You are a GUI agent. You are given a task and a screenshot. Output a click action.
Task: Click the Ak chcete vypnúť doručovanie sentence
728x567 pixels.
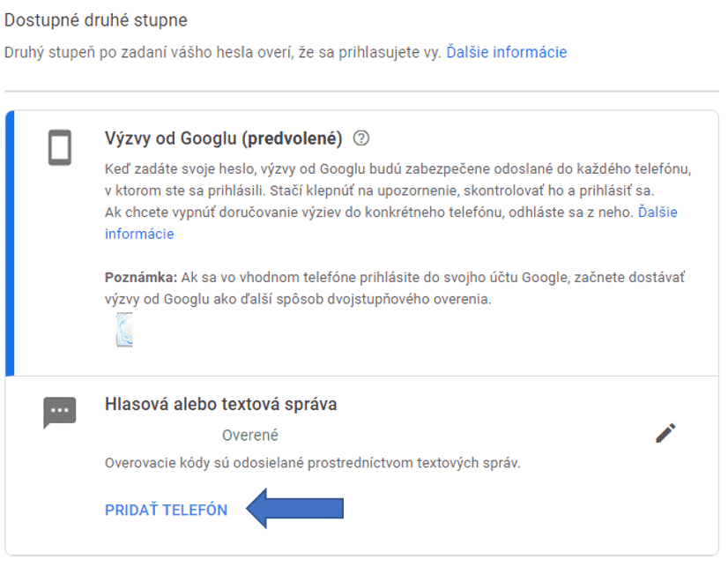368,213
